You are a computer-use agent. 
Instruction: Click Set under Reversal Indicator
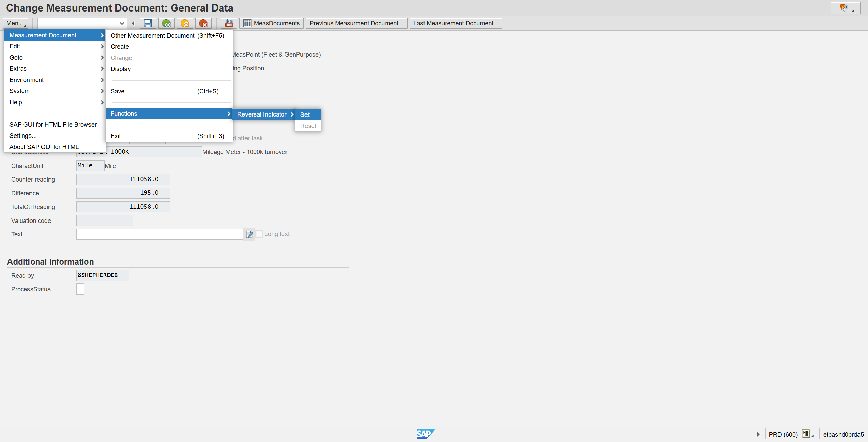point(308,115)
